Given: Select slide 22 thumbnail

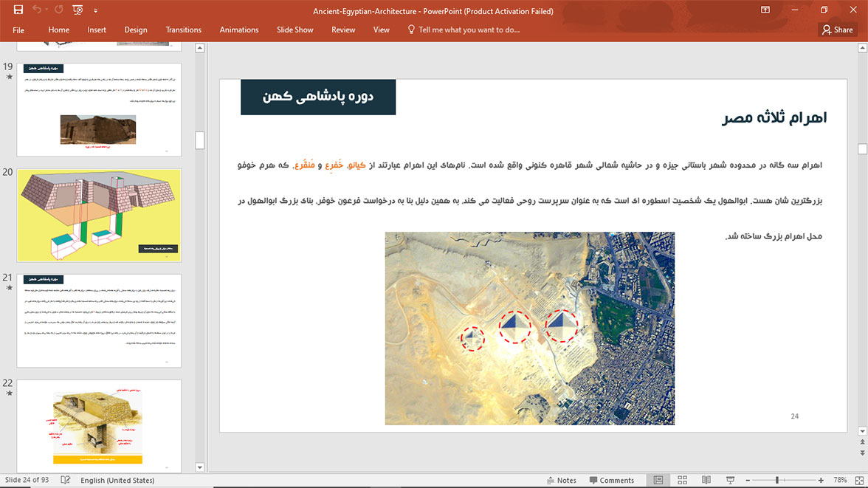Looking at the screenshot, I should 99,426.
